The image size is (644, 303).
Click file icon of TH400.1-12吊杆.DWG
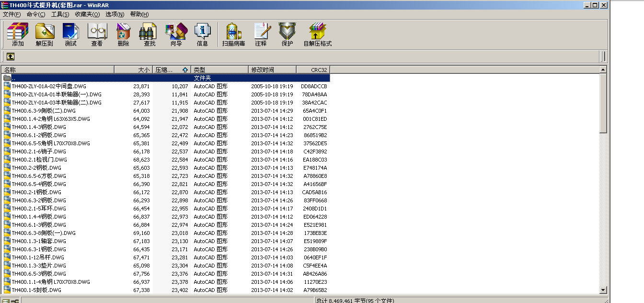point(7,257)
